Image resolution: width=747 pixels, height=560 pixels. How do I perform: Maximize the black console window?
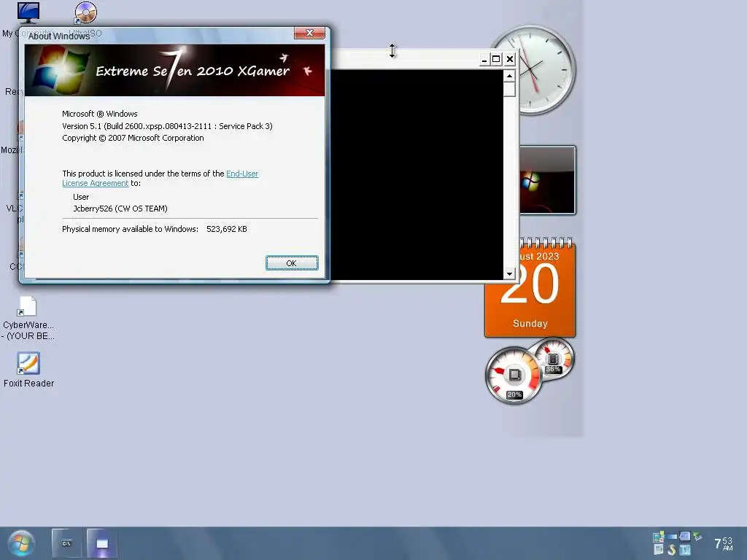click(496, 59)
